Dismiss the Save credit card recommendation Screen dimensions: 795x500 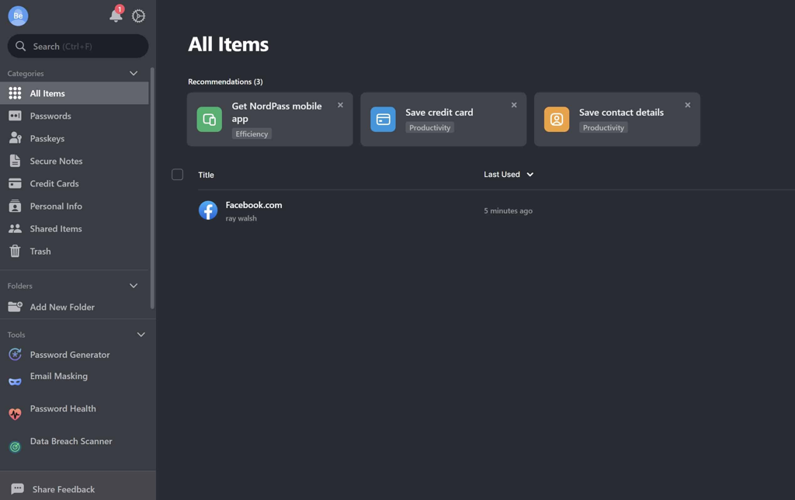tap(514, 105)
